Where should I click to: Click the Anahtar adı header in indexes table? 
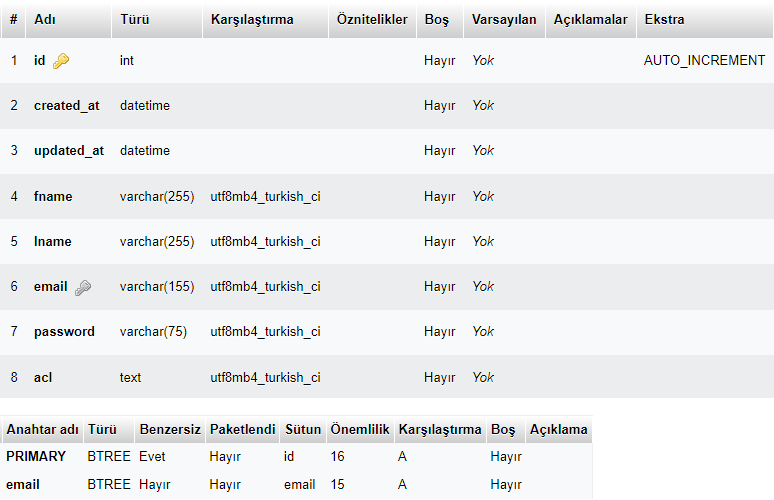point(42,430)
